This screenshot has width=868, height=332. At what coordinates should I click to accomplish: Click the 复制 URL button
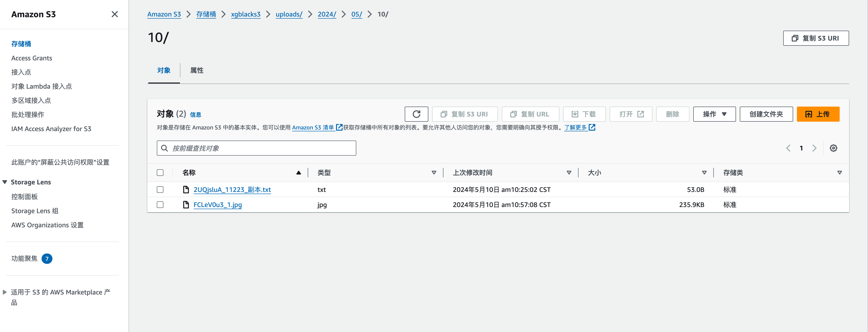tap(530, 114)
